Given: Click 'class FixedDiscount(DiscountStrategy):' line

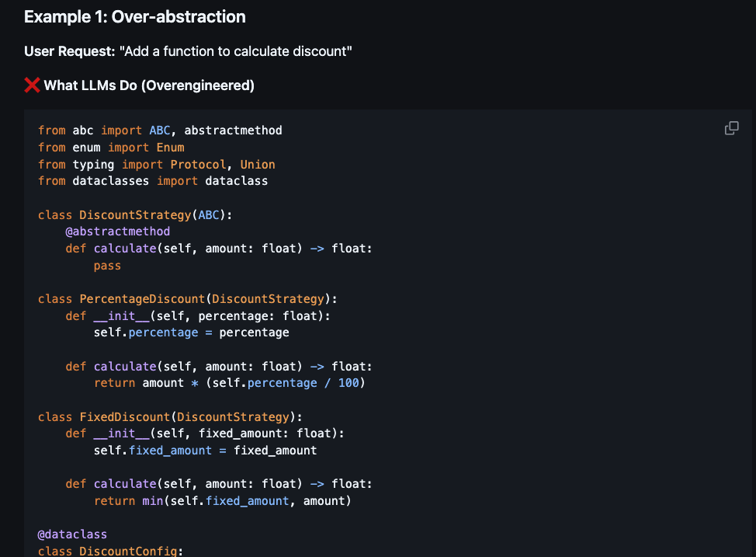Looking at the screenshot, I should coord(170,416).
